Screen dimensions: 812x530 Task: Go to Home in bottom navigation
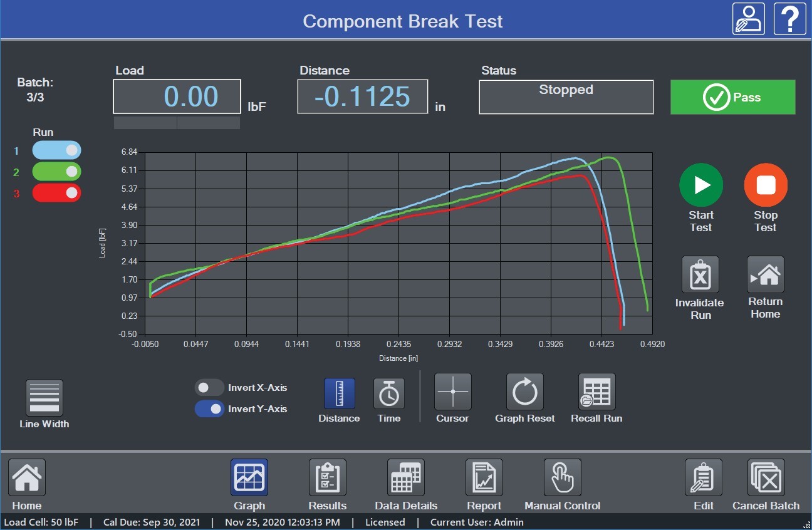pos(26,477)
